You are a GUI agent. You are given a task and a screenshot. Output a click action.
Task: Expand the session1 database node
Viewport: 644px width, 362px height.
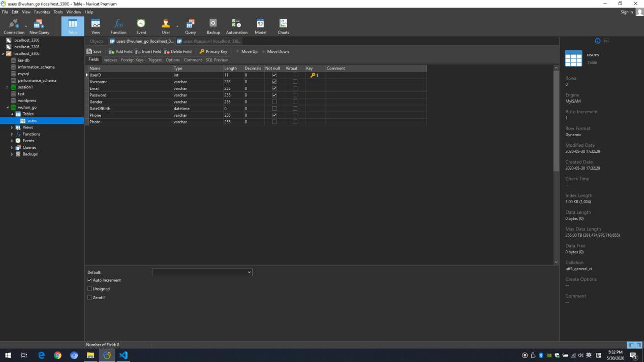[8, 87]
